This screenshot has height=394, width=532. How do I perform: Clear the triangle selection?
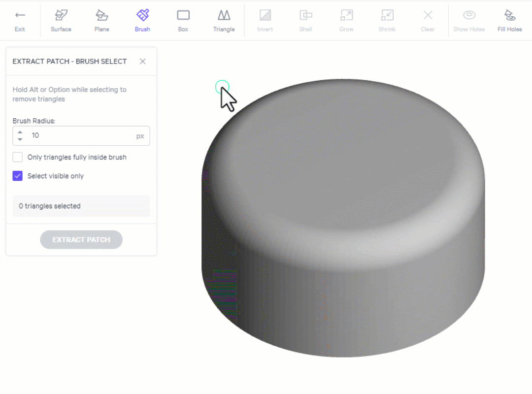point(428,16)
